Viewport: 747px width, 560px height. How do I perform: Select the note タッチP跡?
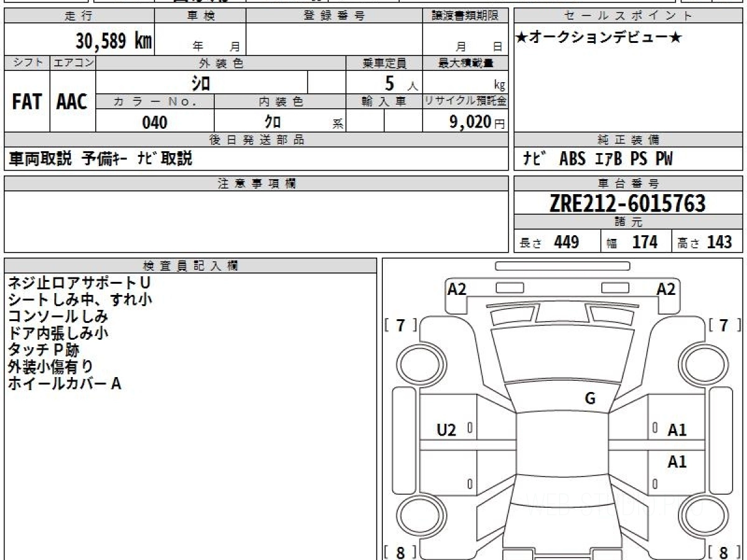[44, 350]
